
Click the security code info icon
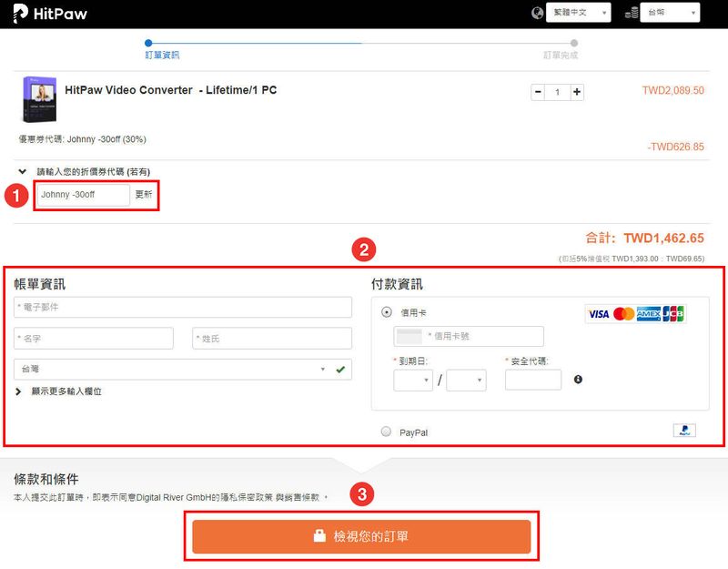coord(578,380)
